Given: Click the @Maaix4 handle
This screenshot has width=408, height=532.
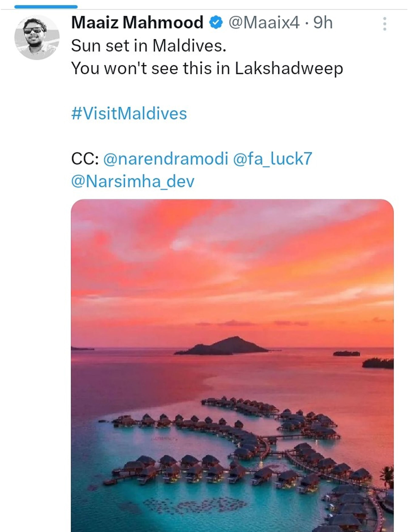Looking at the screenshot, I should click(x=264, y=23).
